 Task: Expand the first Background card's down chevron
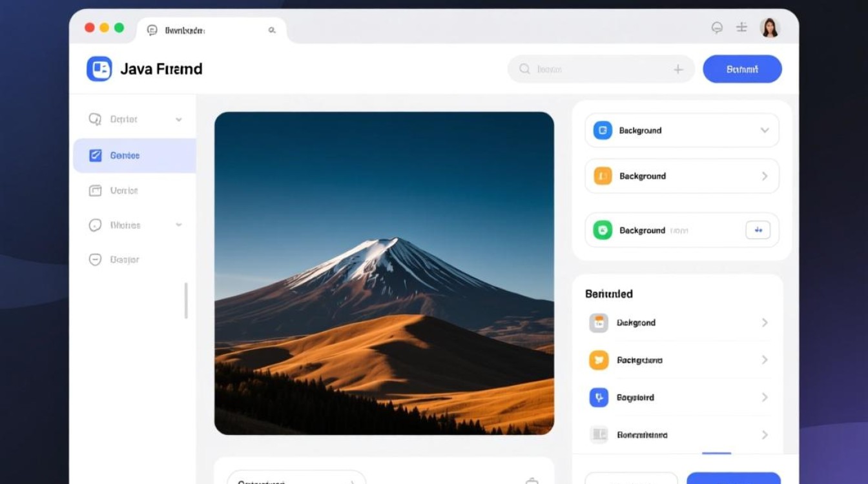click(x=765, y=130)
